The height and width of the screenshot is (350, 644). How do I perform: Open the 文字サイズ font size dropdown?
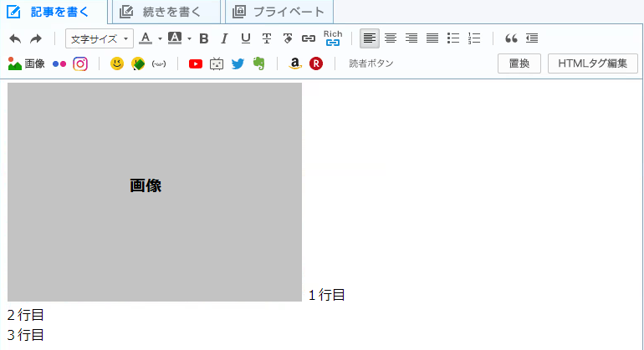(100, 38)
